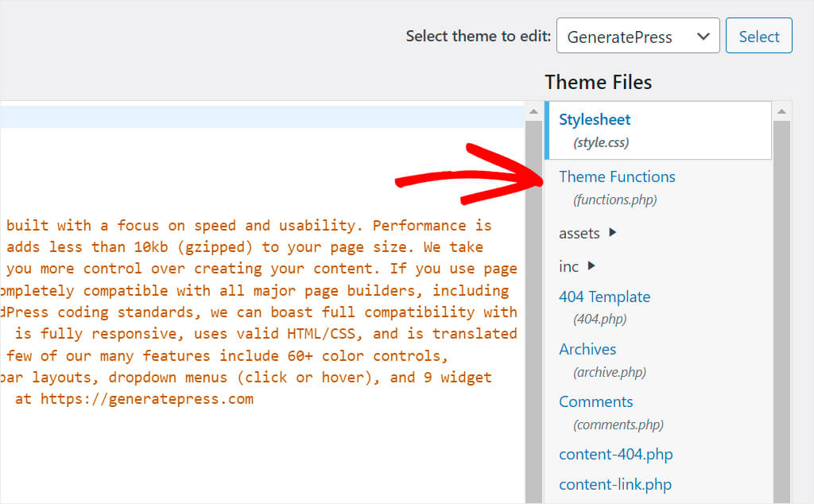Click the 'Theme Files' heading
Viewport: 814px width, 504px height.
click(598, 82)
